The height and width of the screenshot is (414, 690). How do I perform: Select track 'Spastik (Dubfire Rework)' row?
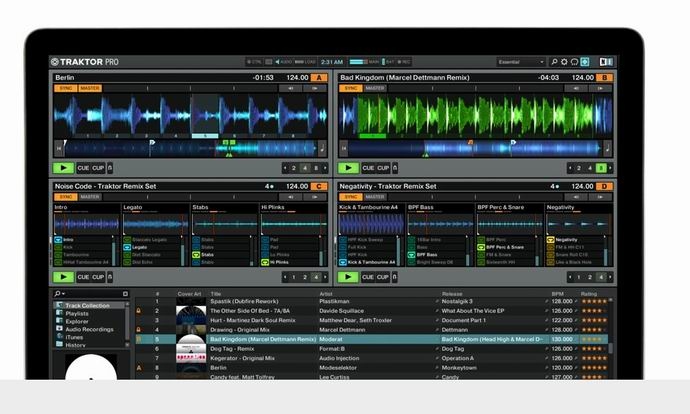pos(372,301)
